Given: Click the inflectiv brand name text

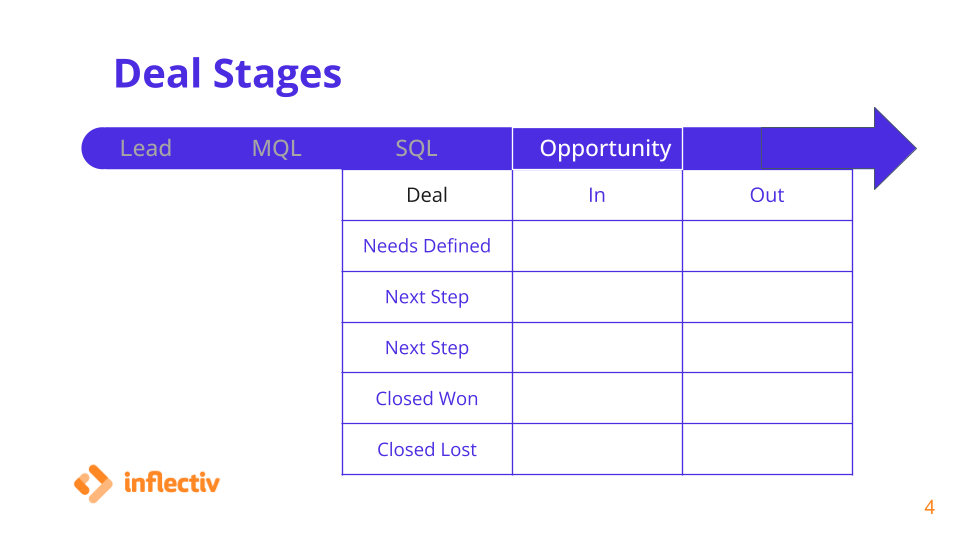Looking at the screenshot, I should 171,482.
